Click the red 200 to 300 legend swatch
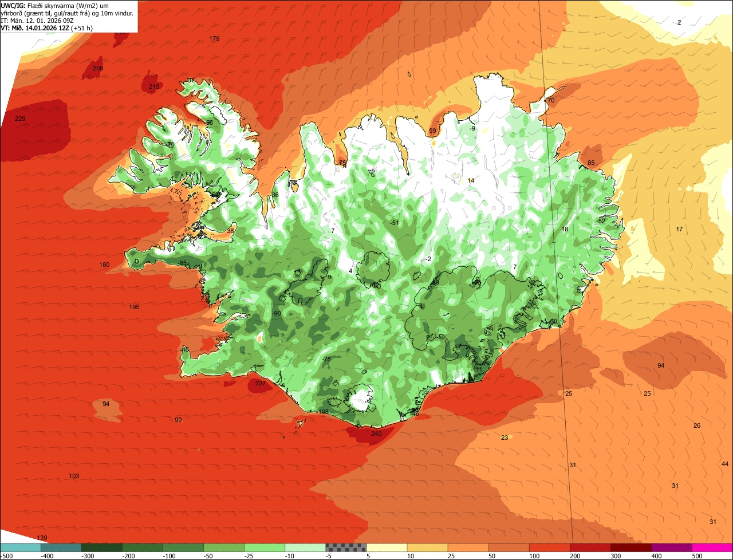Image resolution: width=733 pixels, height=560 pixels. (x=590, y=547)
